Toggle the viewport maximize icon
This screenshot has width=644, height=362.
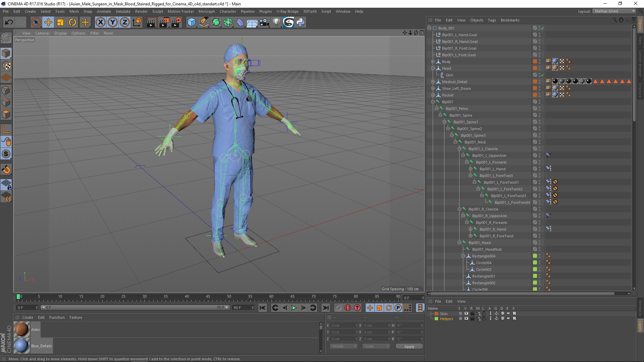422,33
